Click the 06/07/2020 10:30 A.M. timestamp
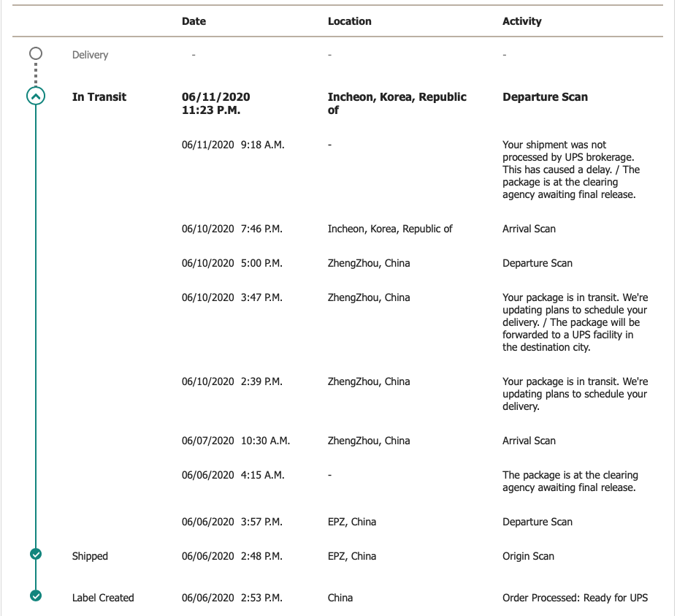The image size is (677, 616). coord(235,441)
